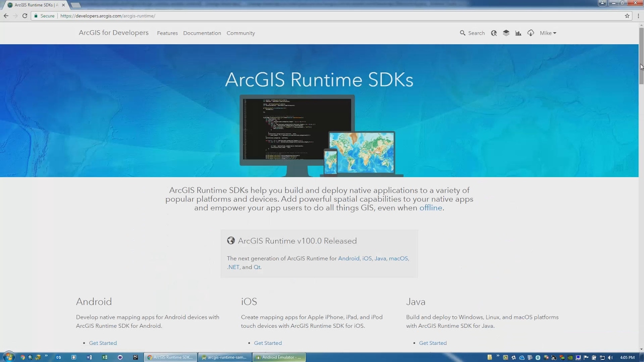Open the ArcGIS for Developers home link
The width and height of the screenshot is (644, 362).
[x=114, y=33]
